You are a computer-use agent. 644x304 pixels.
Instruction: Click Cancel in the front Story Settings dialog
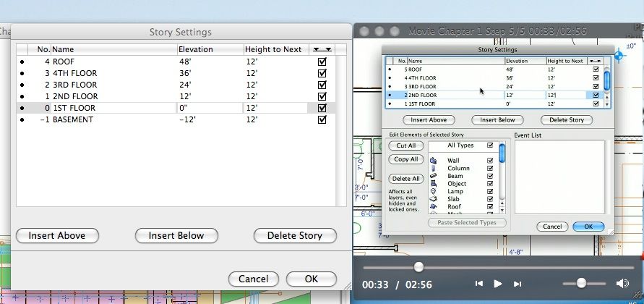point(253,279)
